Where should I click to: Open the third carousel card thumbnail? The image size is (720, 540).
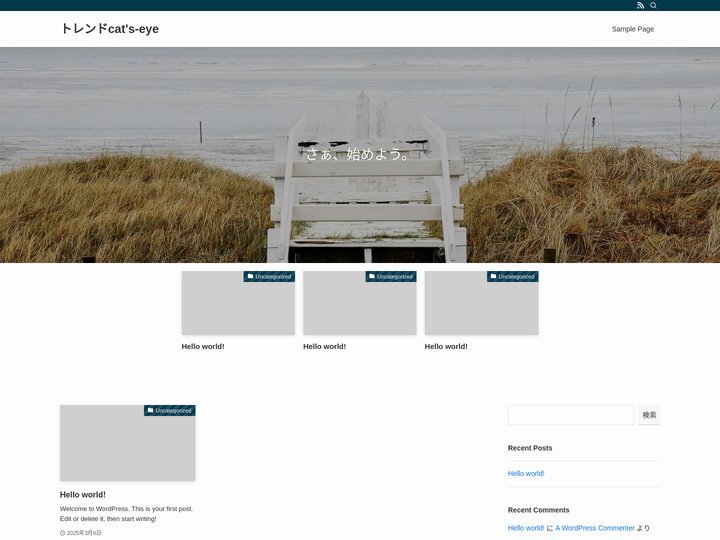(x=481, y=303)
